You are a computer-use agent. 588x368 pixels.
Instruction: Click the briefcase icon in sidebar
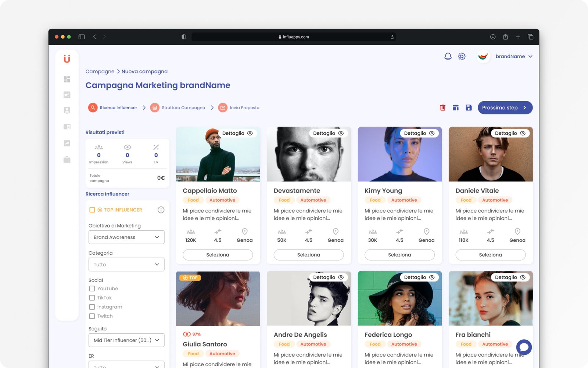click(67, 160)
